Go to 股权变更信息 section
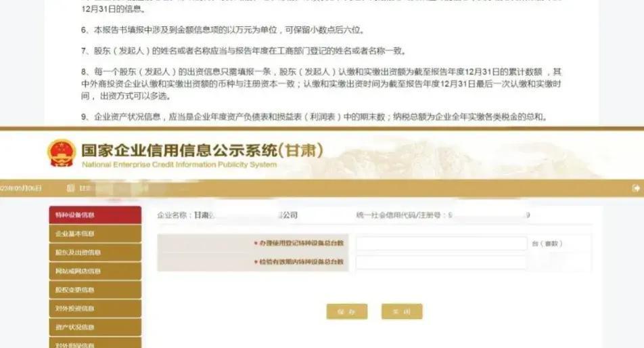 pyautogui.click(x=95, y=290)
